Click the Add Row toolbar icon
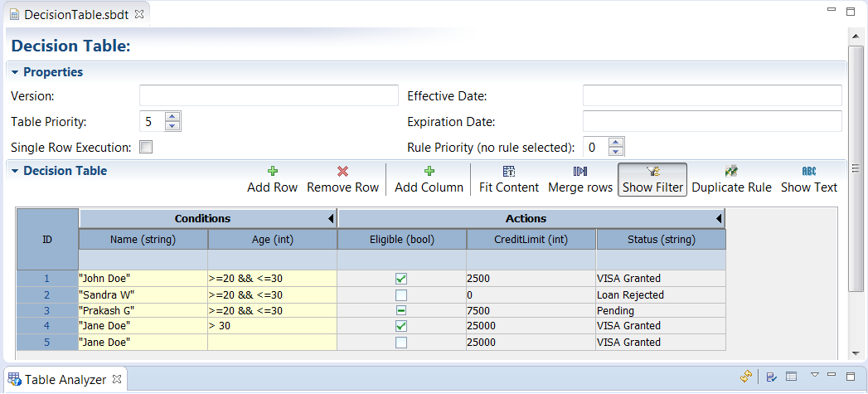This screenshot has width=868, height=394. pyautogui.click(x=272, y=172)
